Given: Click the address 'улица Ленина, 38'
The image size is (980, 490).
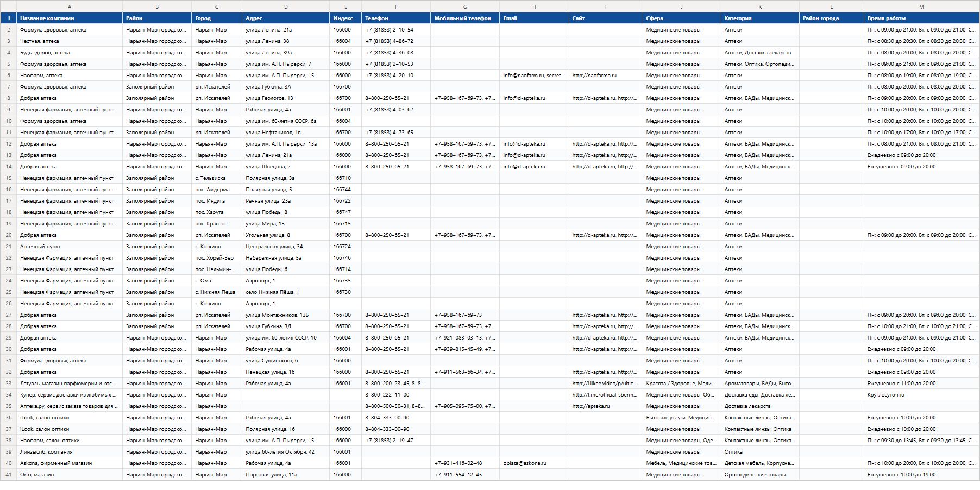Looking at the screenshot, I should (286, 41).
